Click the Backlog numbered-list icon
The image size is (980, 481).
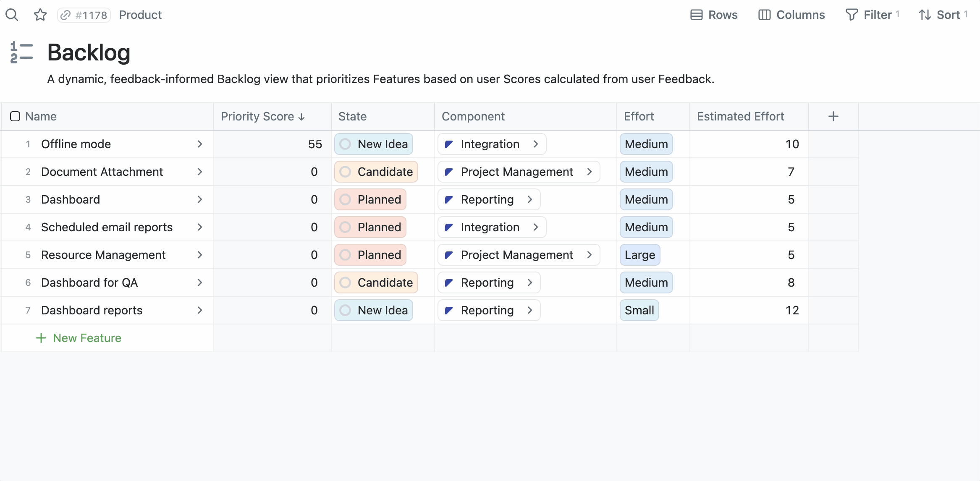[x=21, y=52]
